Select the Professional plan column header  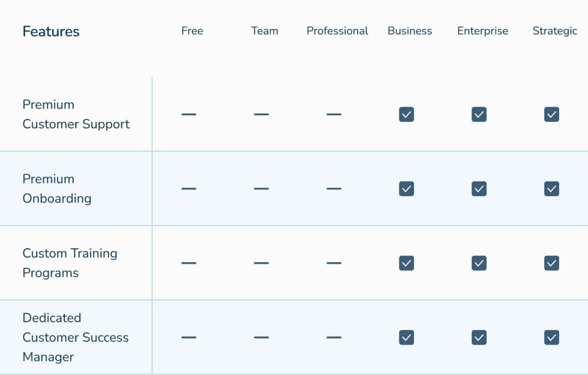(x=337, y=31)
